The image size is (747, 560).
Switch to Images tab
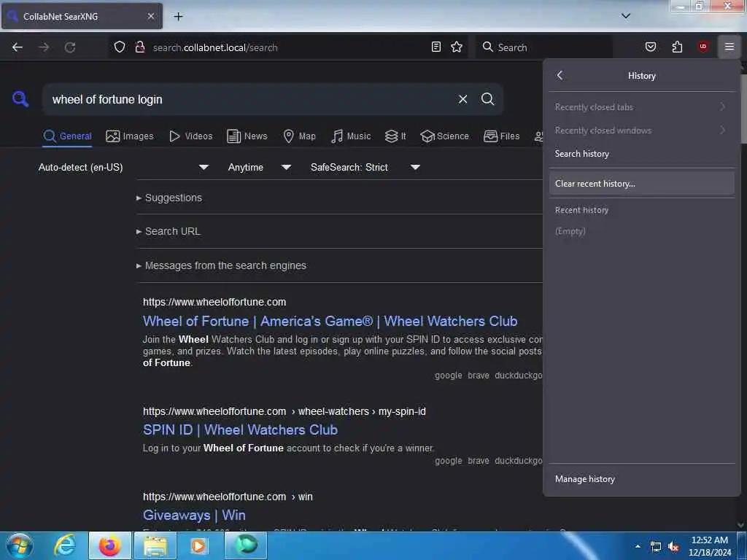point(130,136)
